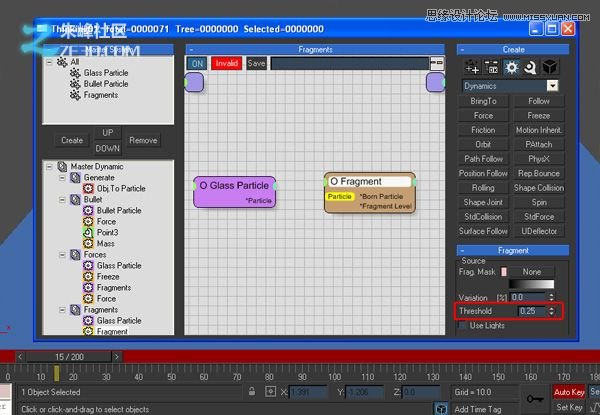The image size is (600, 415).
Task: Toggle Auto Key animation mode
Action: [569, 392]
